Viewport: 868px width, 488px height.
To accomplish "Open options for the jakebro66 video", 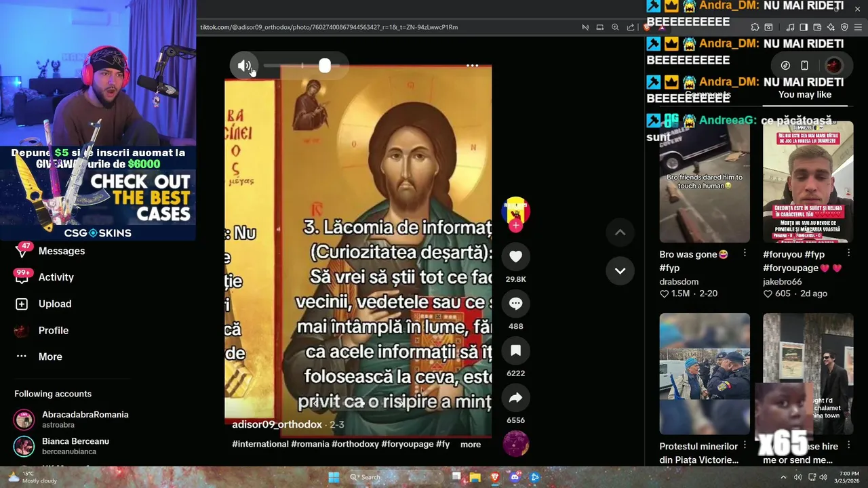I will click(x=848, y=253).
